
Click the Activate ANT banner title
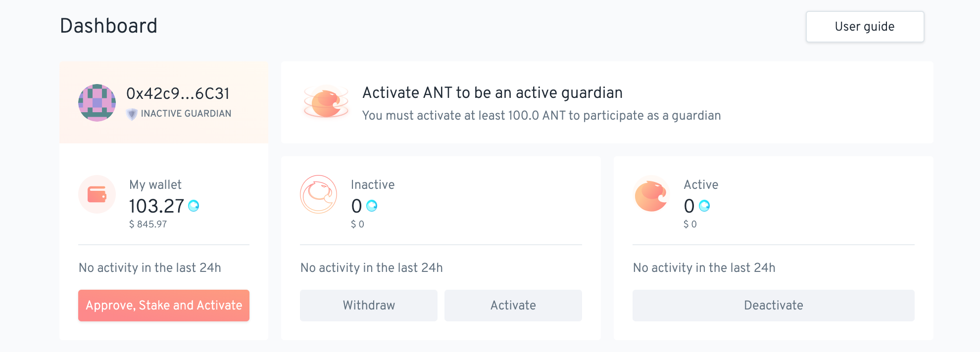point(492,92)
